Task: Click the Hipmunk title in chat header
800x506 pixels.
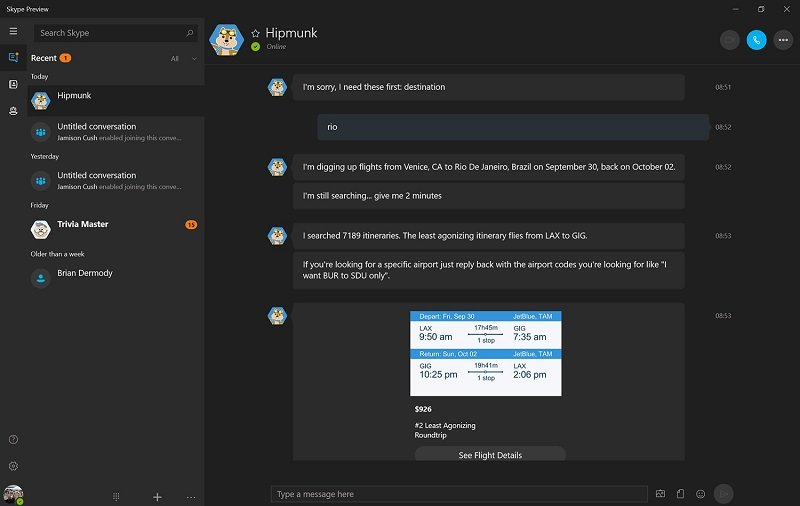Action: point(291,33)
